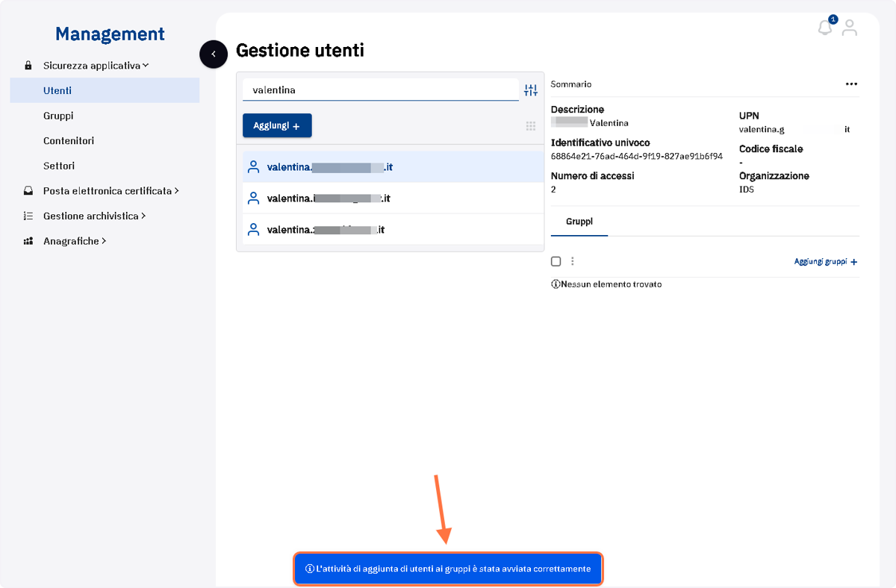Screen dimensions: 896x588
Task: Click the Codice fiscale label
Action: (x=771, y=149)
